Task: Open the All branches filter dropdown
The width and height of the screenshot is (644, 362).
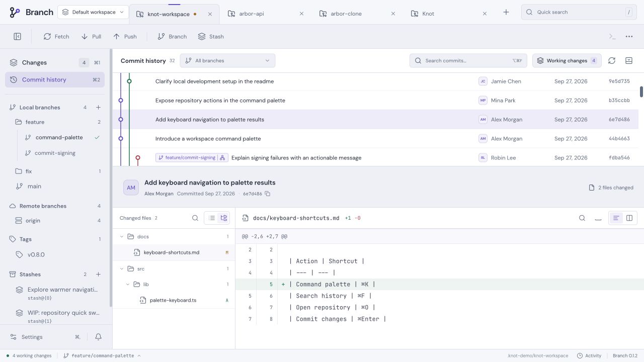Action: point(227,61)
